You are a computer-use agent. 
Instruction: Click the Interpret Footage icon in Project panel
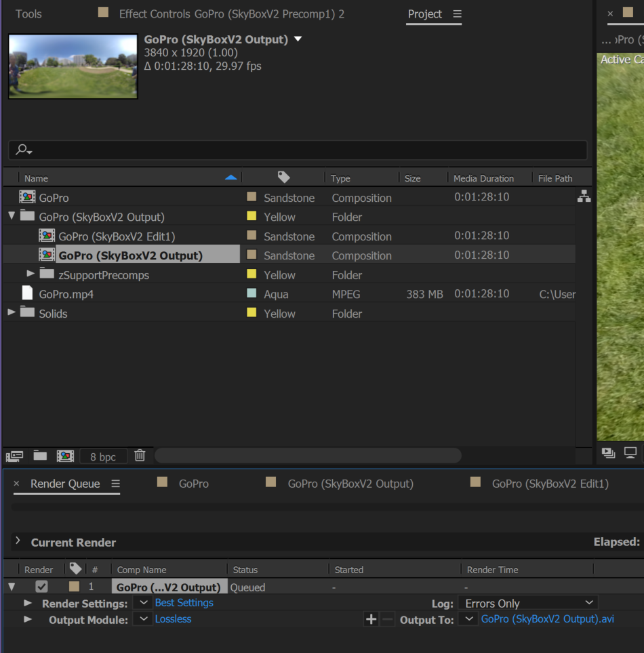15,456
